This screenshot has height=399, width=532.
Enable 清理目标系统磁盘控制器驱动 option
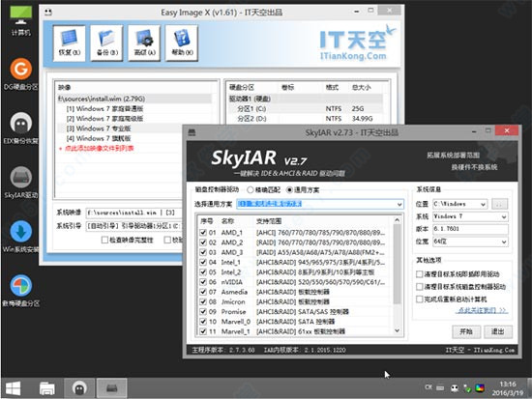point(420,287)
